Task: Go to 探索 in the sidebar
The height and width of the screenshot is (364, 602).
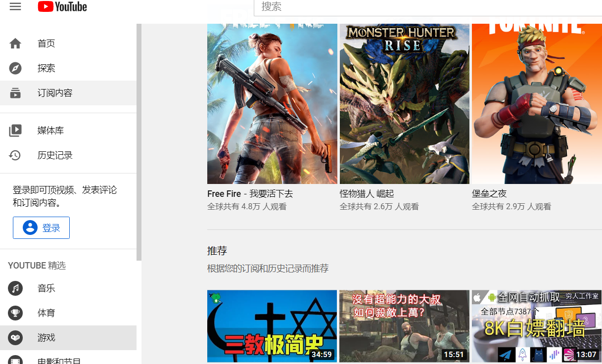Action: tap(68, 68)
